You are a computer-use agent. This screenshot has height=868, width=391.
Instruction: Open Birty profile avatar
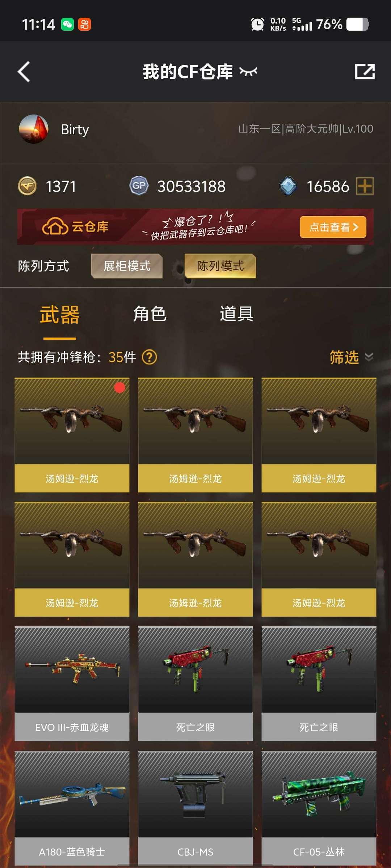34,129
